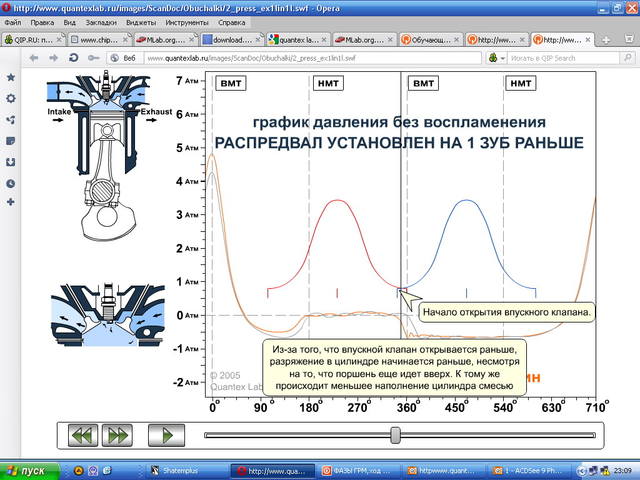
Task: Open Notes panel icon in sidebar
Action: click(x=11, y=141)
